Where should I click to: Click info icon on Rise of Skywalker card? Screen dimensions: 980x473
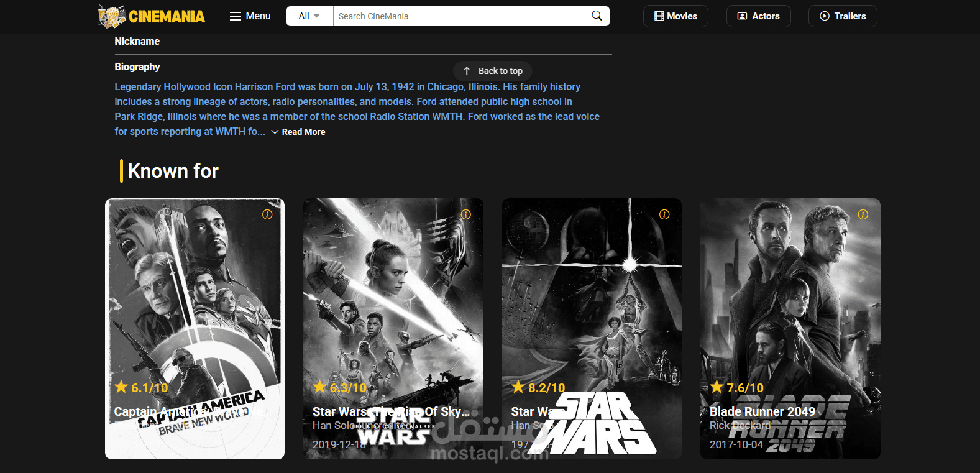[x=466, y=214]
